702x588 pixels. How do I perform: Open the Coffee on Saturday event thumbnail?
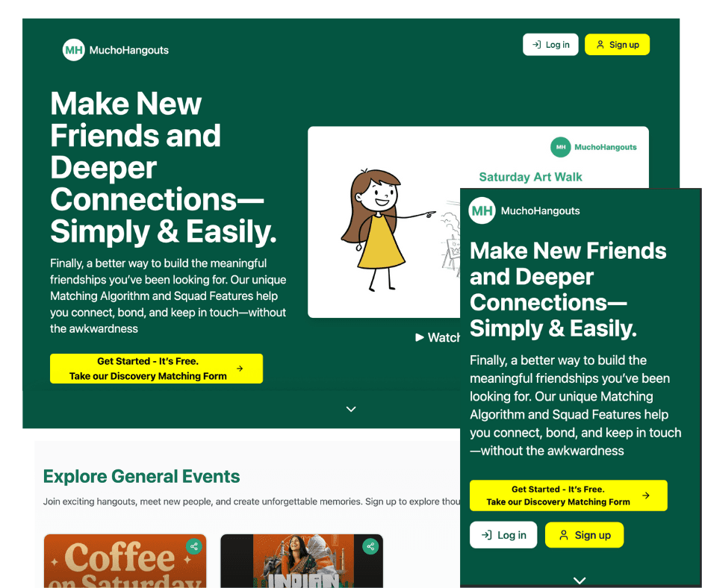tap(125, 560)
